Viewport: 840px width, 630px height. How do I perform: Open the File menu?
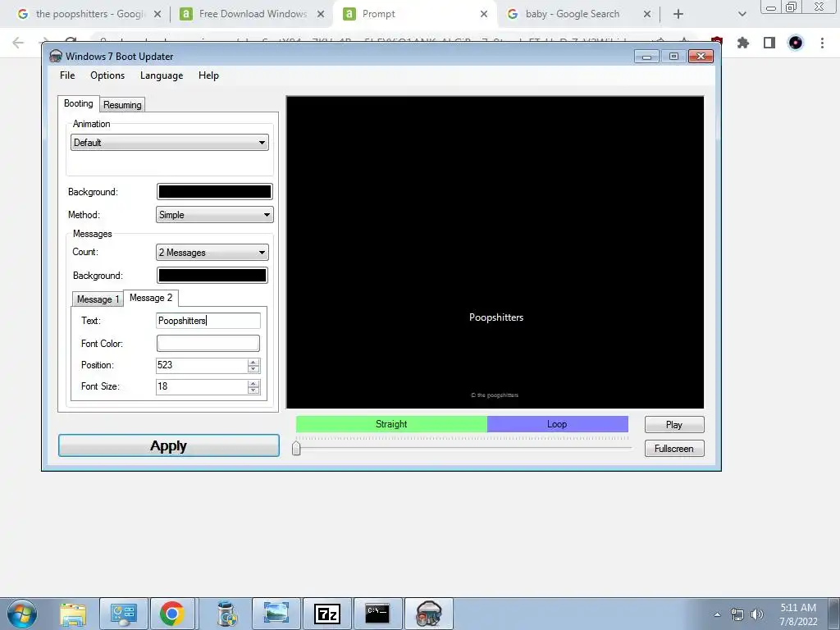pos(67,75)
